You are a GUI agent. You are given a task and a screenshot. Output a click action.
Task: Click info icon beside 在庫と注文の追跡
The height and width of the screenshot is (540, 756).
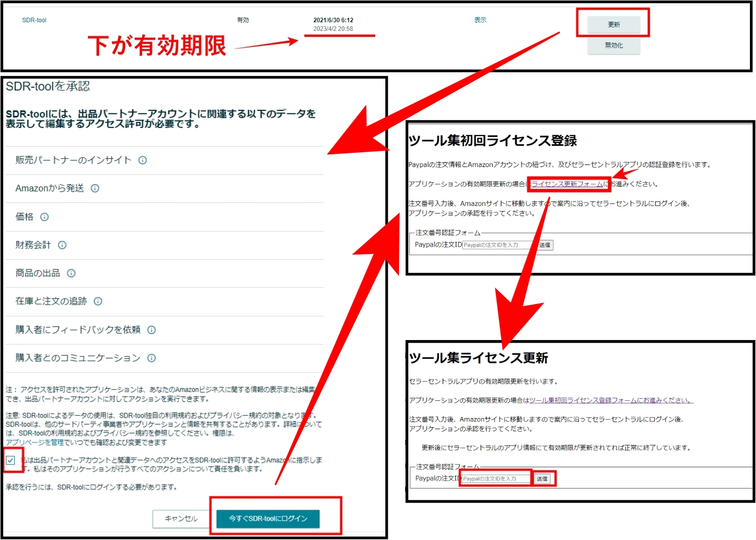tap(98, 301)
